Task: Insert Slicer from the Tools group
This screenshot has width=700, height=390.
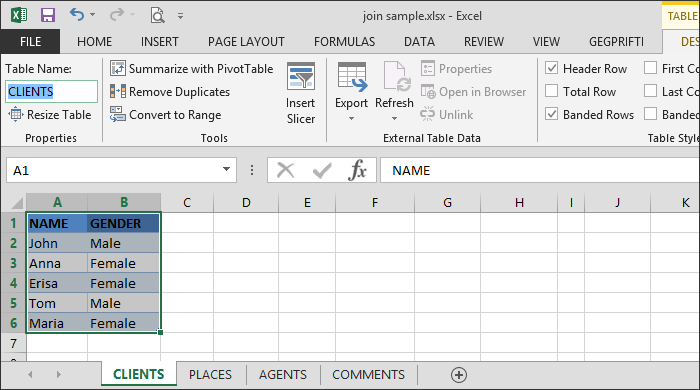Action: click(x=301, y=94)
